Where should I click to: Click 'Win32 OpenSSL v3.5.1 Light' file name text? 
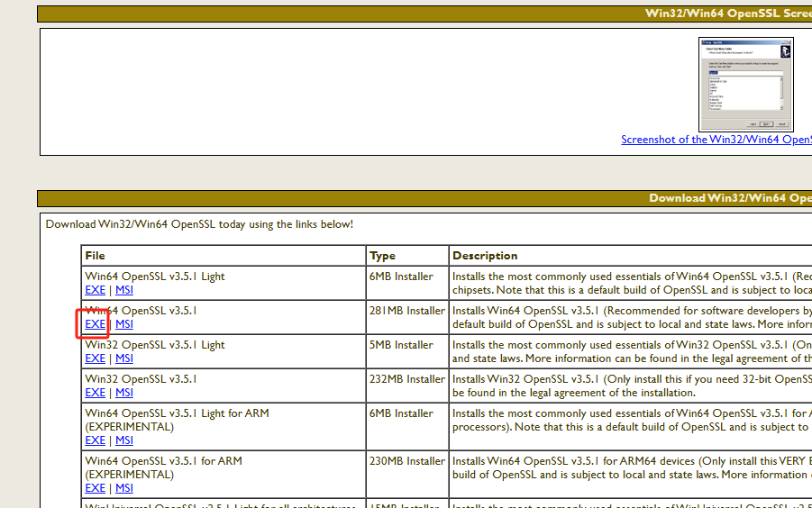[x=155, y=345]
